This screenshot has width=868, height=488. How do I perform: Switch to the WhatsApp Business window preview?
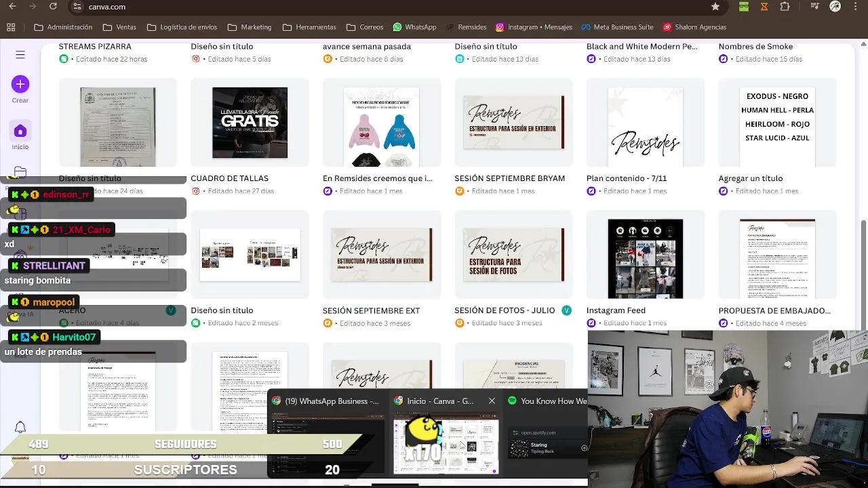point(328,434)
